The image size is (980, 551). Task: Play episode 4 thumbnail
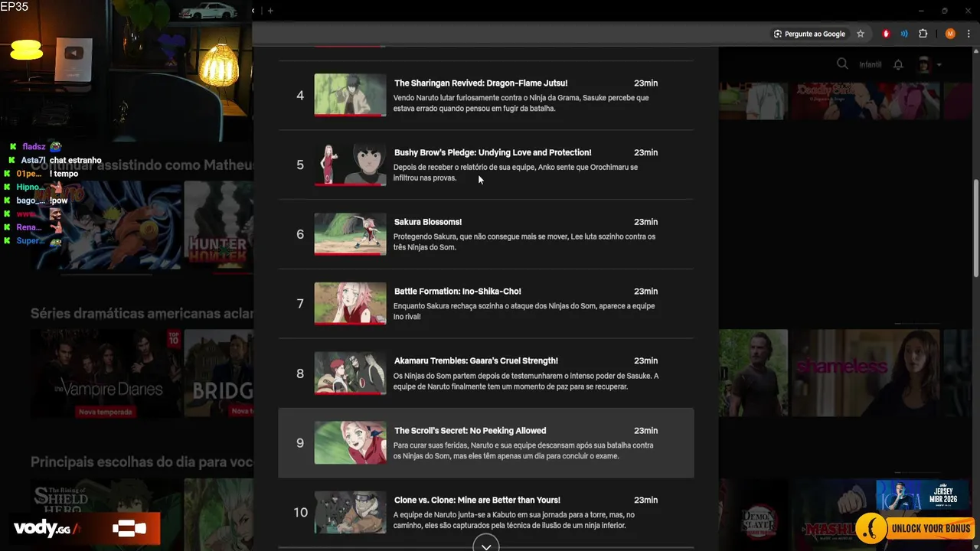coord(350,95)
